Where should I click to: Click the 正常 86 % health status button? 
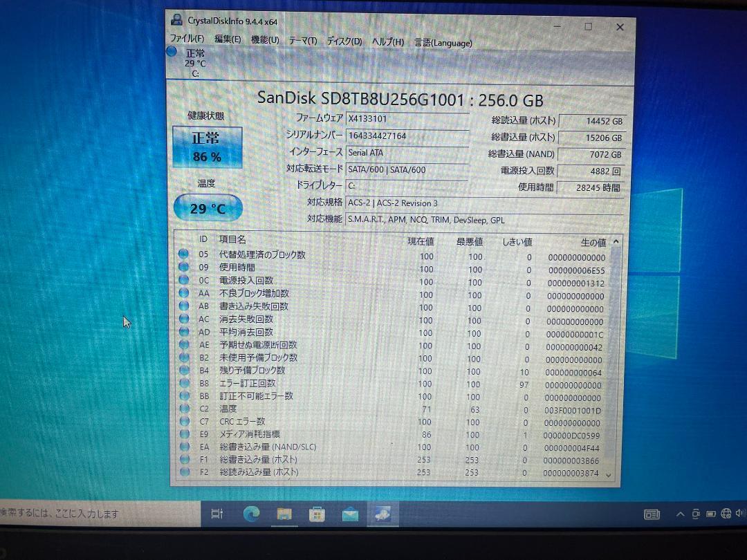pos(207,147)
